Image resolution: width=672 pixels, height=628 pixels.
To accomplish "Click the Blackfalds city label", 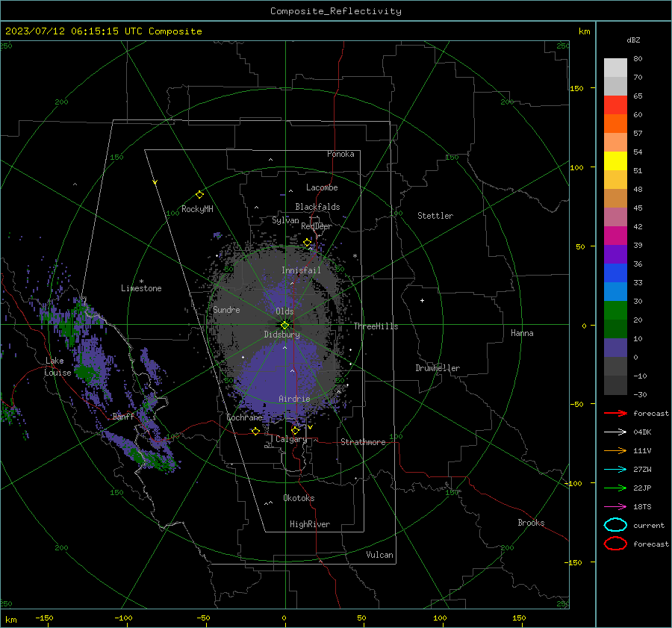I will click(317, 207).
